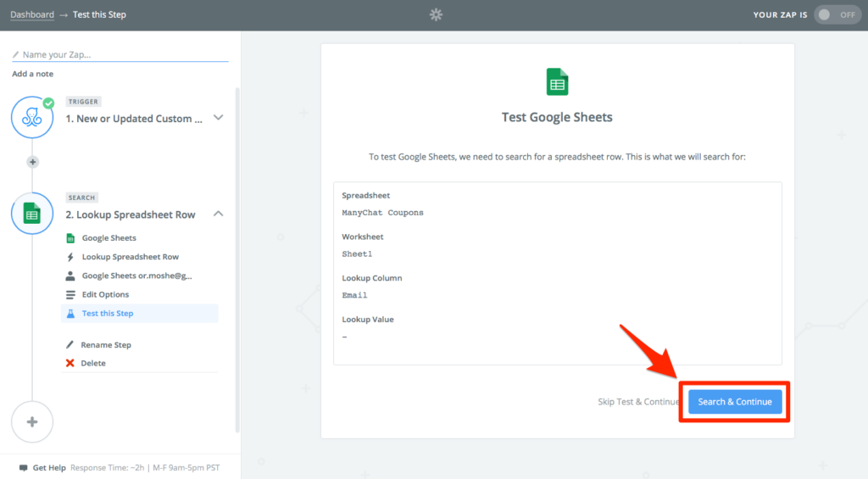Click 'Email' lookup column value
Viewport: 868px width, 479px height.
354,295
